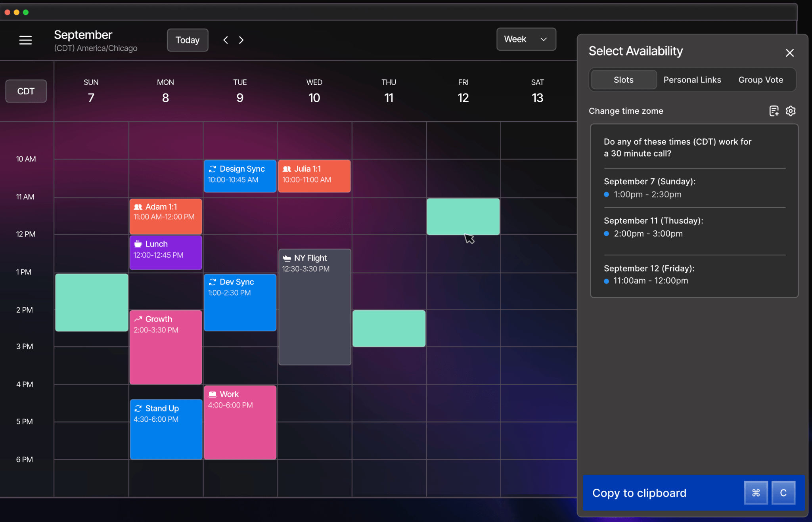This screenshot has width=812, height=522.
Task: Click the CDT time zone selector
Action: pos(26,91)
